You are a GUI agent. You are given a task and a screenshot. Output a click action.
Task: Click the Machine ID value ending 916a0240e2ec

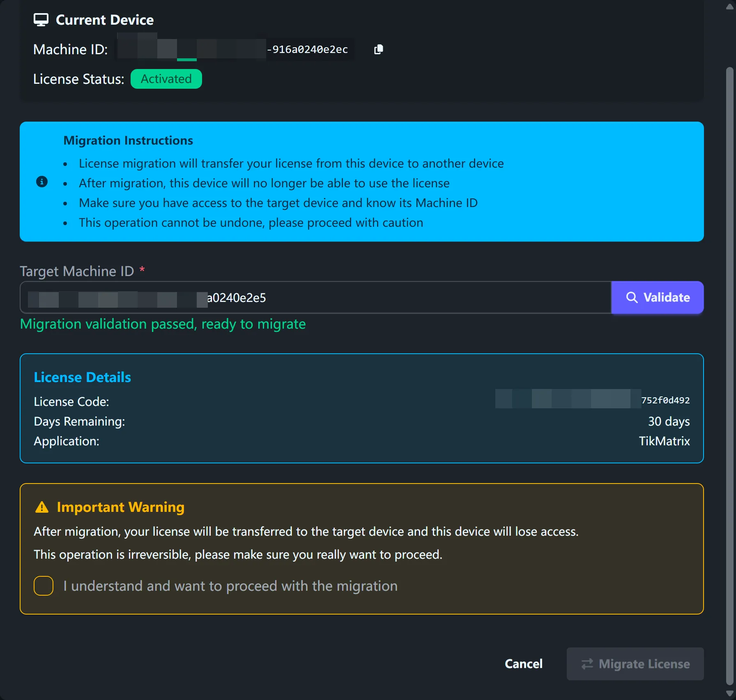tap(307, 49)
